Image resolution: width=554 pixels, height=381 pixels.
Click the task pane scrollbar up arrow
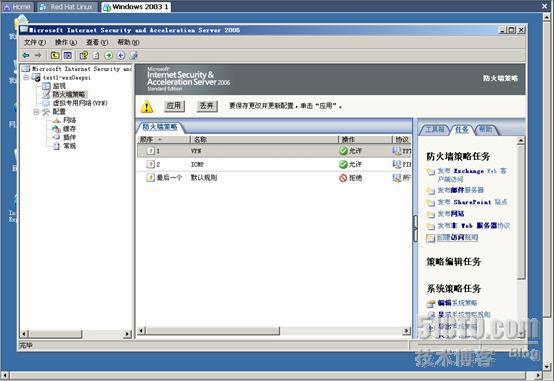(520, 141)
